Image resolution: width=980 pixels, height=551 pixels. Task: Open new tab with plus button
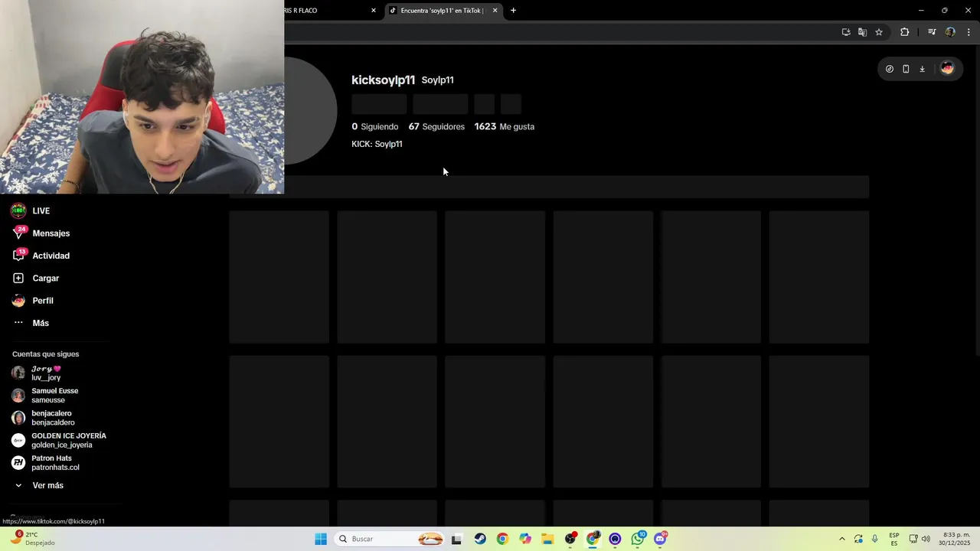point(513,11)
